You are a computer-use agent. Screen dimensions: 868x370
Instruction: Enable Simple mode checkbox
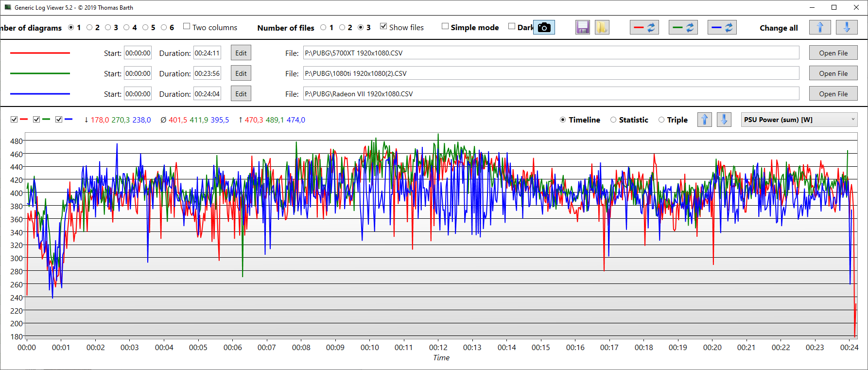click(x=445, y=26)
